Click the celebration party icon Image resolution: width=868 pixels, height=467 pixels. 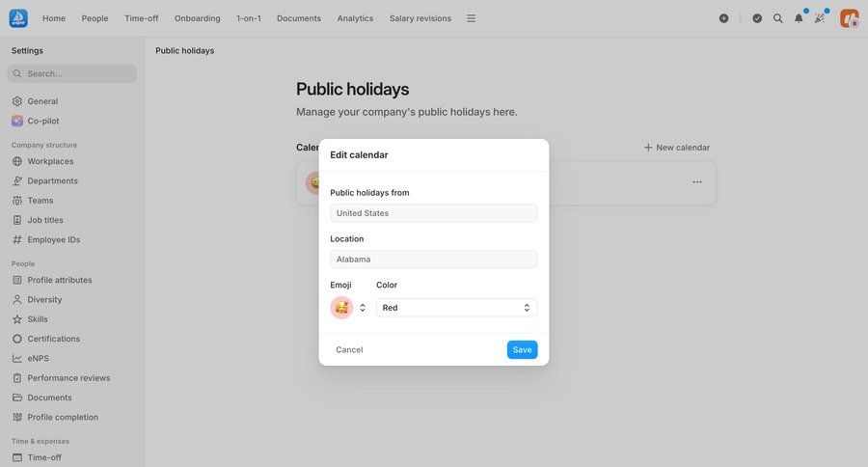click(x=820, y=18)
